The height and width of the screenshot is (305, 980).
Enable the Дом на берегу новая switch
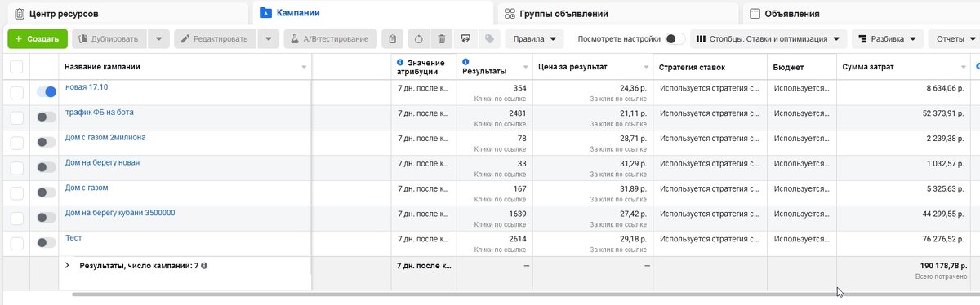[x=47, y=167]
